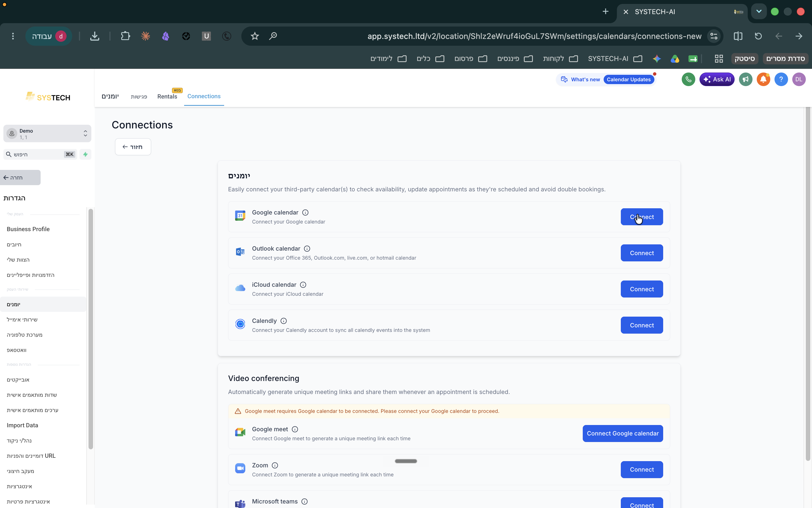
Task: Switch to the Rentals tab
Action: pos(167,97)
